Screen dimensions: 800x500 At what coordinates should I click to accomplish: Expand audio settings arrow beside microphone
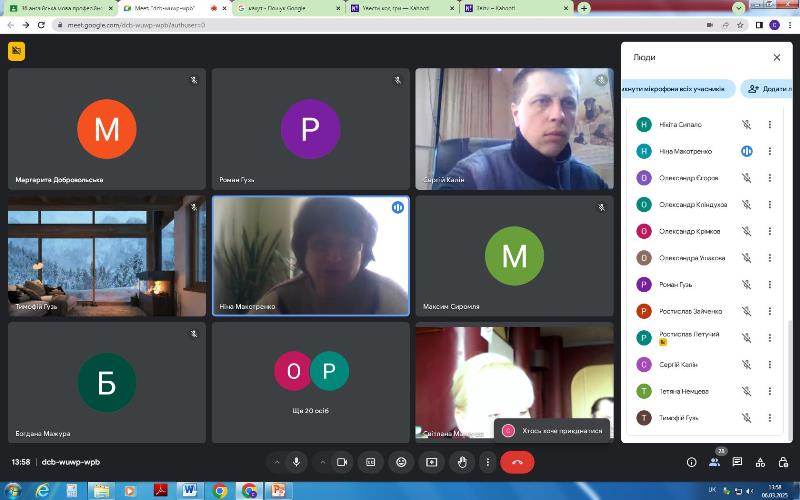pyautogui.click(x=275, y=462)
